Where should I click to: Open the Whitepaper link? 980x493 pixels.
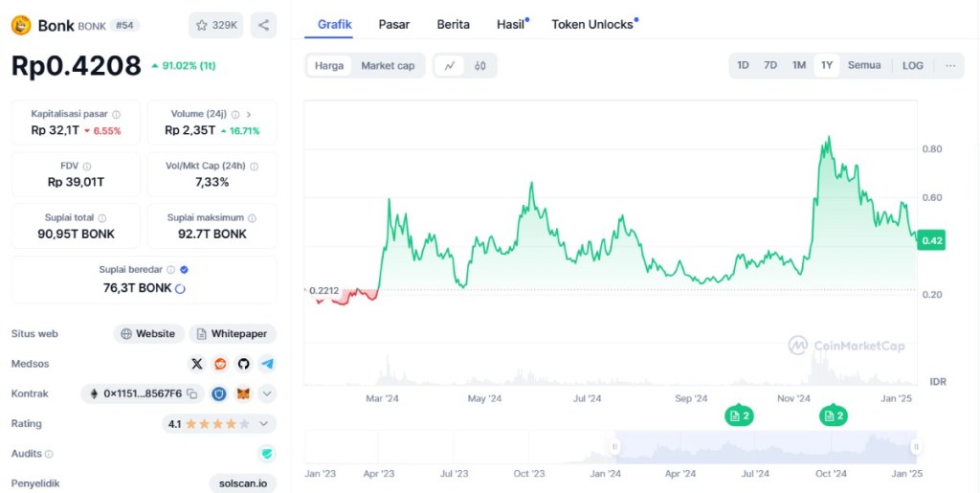pos(234,334)
